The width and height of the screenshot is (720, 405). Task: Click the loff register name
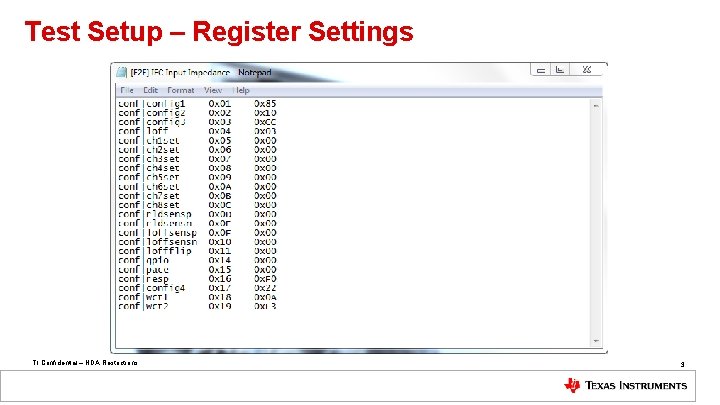pos(157,131)
